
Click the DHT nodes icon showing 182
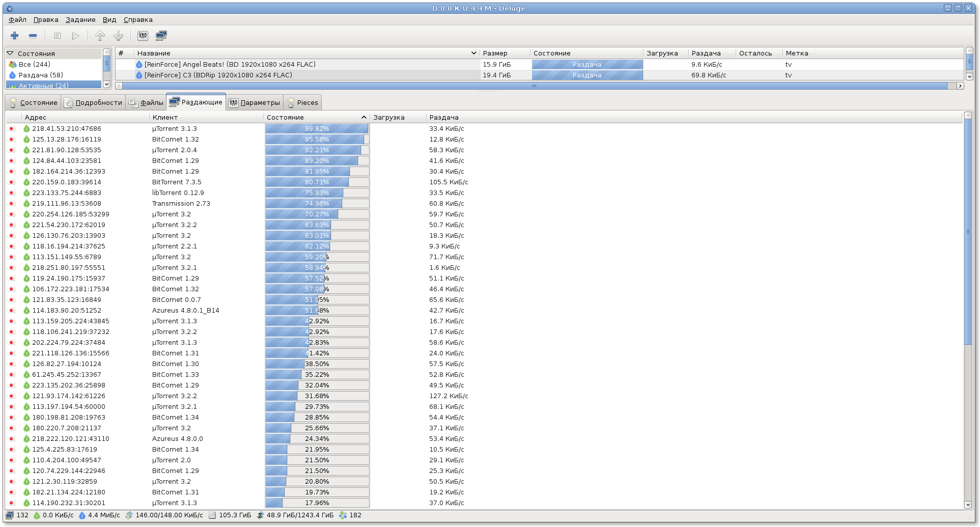(x=343, y=515)
